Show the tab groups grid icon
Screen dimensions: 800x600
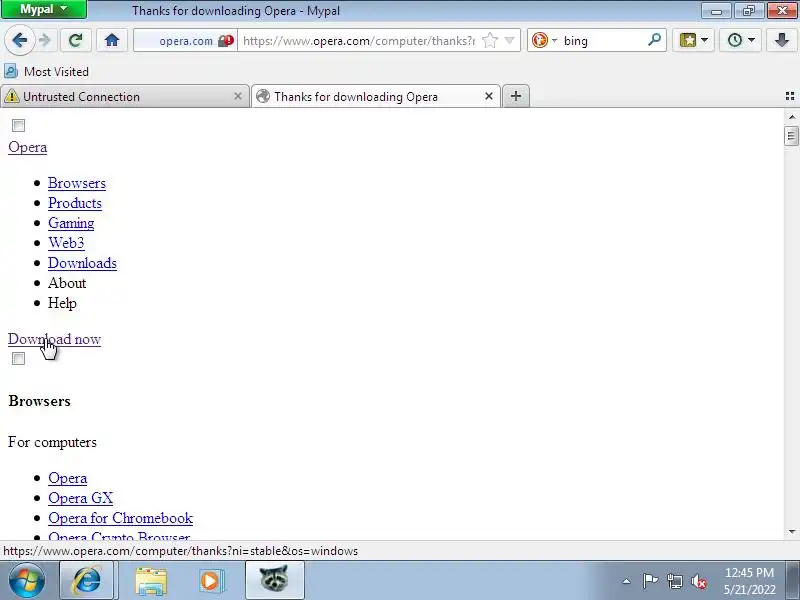[790, 96]
